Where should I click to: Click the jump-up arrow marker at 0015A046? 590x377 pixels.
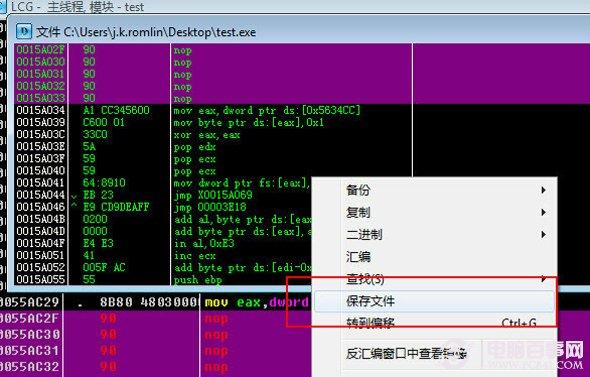74,206
